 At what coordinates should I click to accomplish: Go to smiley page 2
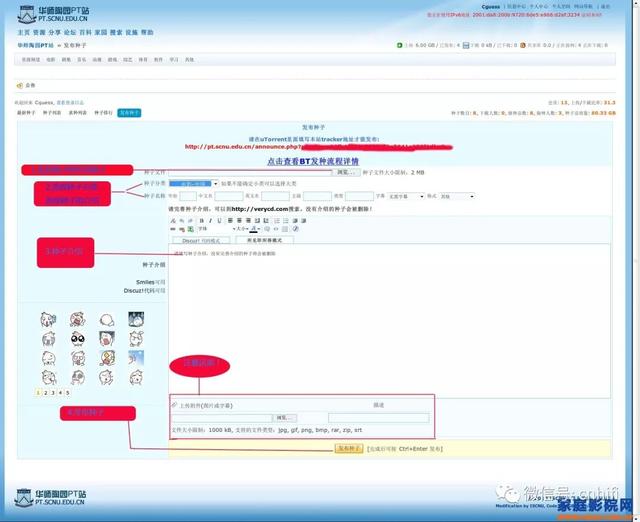click(x=46, y=393)
